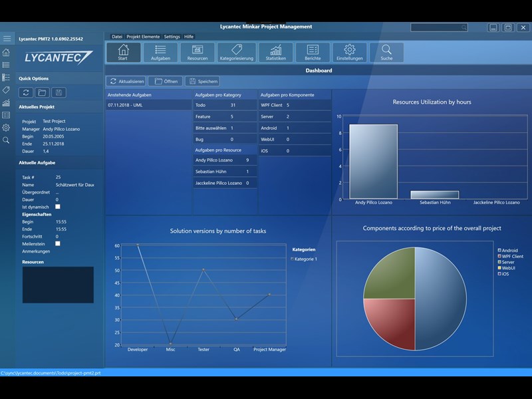Select "Sebastian Hühn" under Aufgaben pro Resource
The image size is (532, 399).
tap(225, 172)
